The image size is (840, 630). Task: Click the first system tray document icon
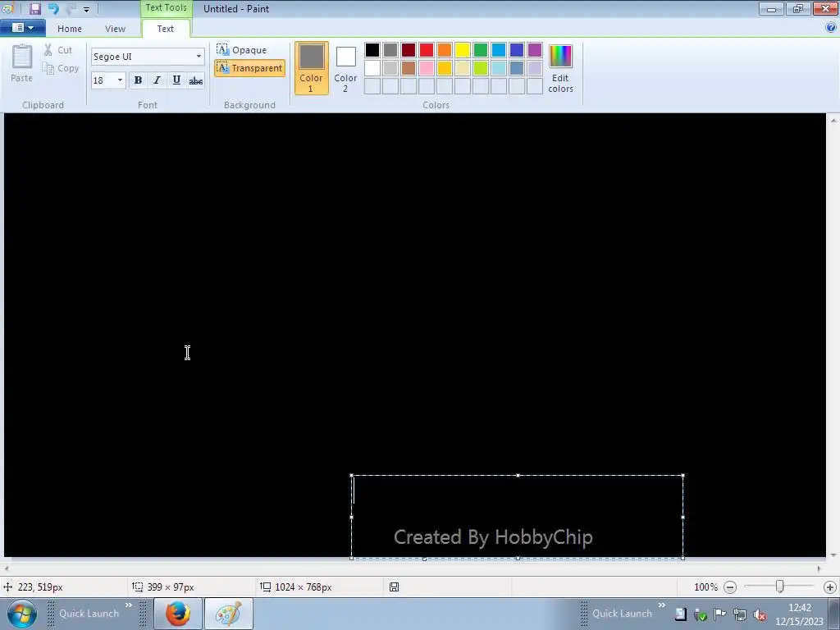click(x=680, y=614)
